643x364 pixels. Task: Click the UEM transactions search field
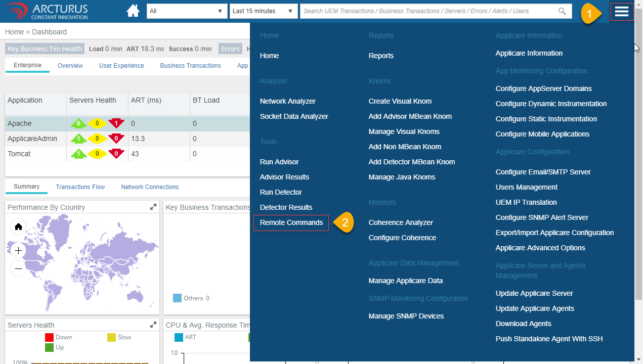click(x=427, y=11)
